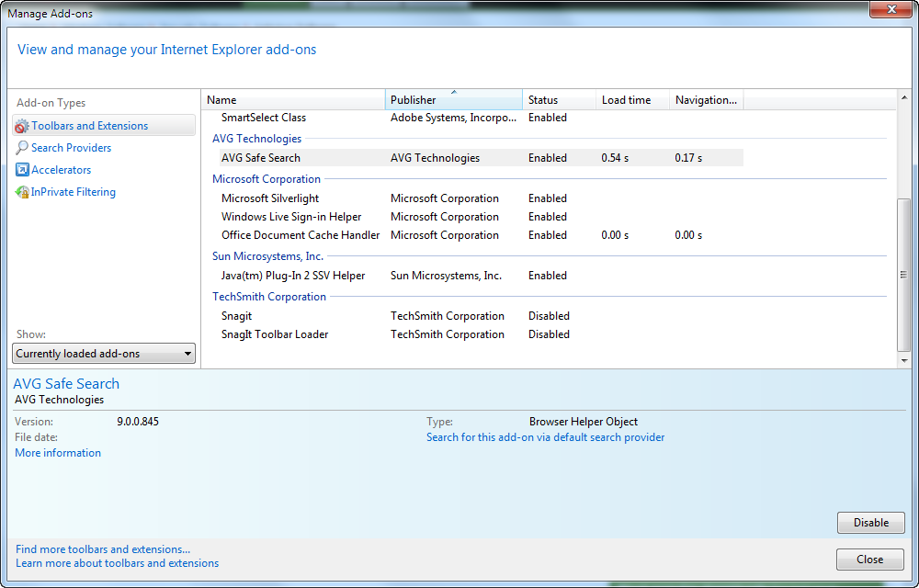Screen dimensions: 919x588
Task: Click the Disabled status of Snagit
Action: point(549,316)
